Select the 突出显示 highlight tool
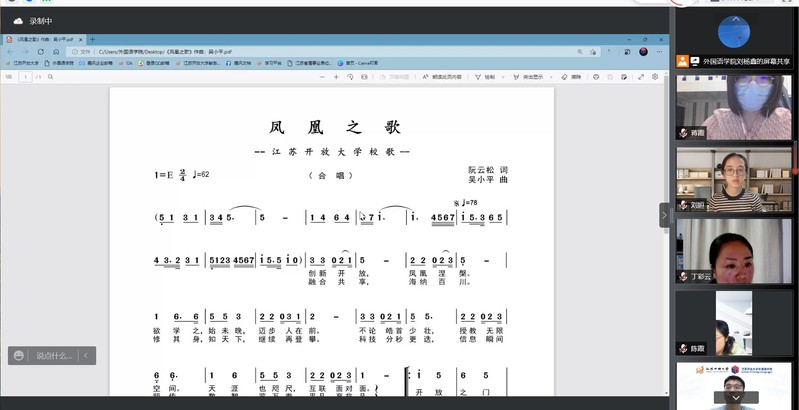The height and width of the screenshot is (410, 799). [528, 77]
